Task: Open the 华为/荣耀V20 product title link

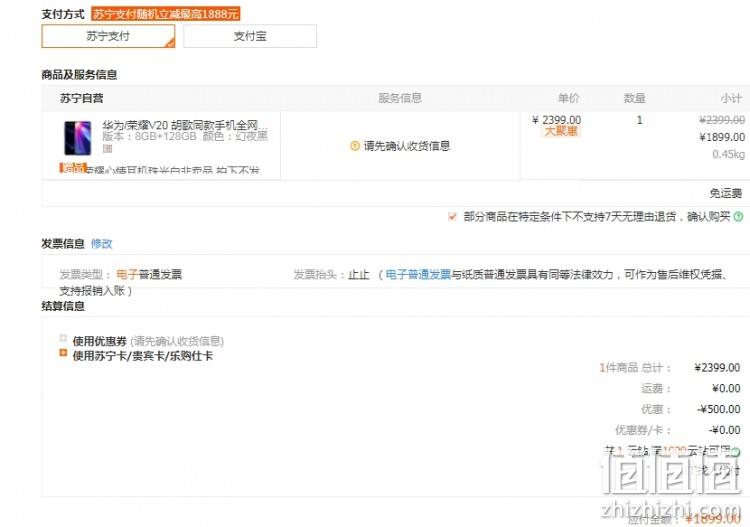Action: click(184, 125)
